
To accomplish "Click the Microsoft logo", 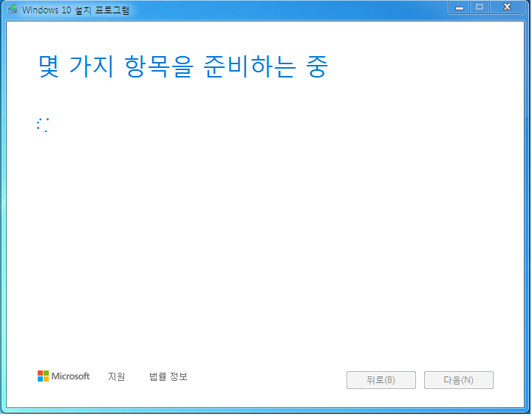I will [64, 376].
